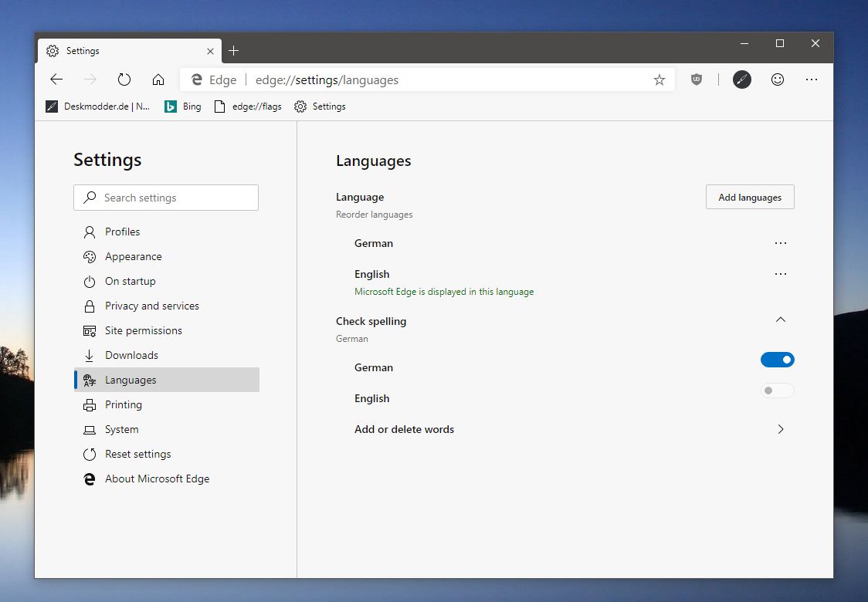The height and width of the screenshot is (602, 868).
Task: Click the address bar URL
Action: point(327,79)
